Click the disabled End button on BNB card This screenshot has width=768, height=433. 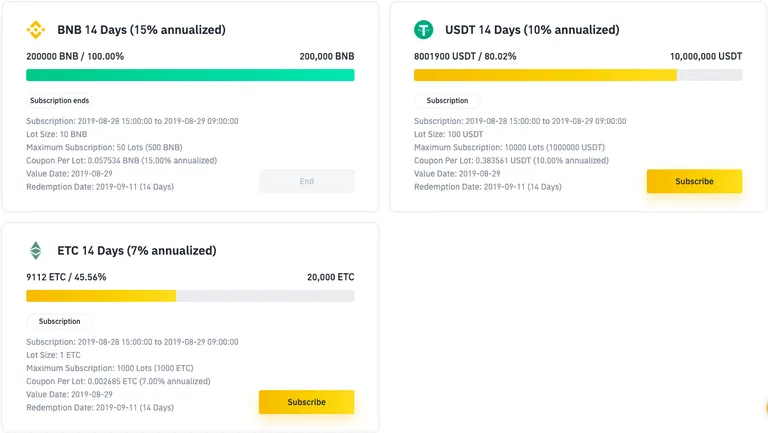click(306, 181)
